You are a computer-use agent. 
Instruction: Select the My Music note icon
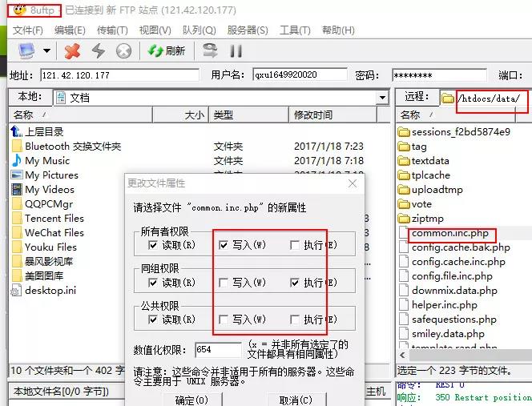point(16,160)
